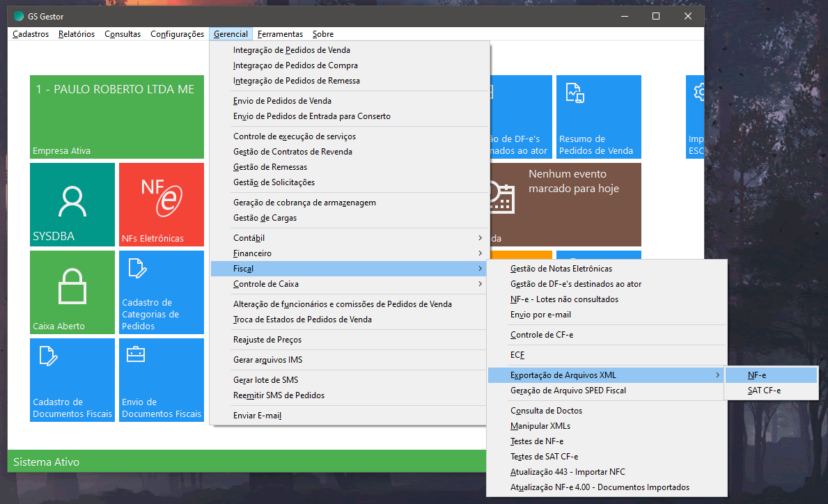Viewport: 828px width, 504px height.
Task: Select Reemitir SMS de Pedidos
Action: click(348, 395)
